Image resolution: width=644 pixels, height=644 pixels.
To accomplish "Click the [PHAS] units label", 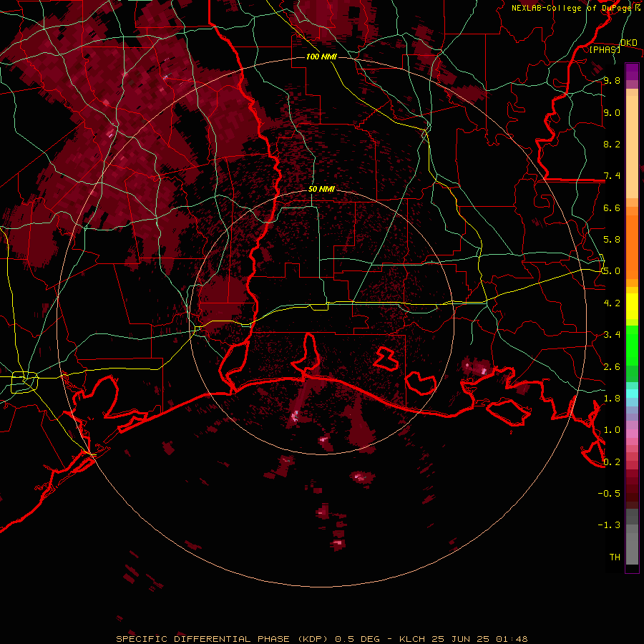I will [x=605, y=49].
